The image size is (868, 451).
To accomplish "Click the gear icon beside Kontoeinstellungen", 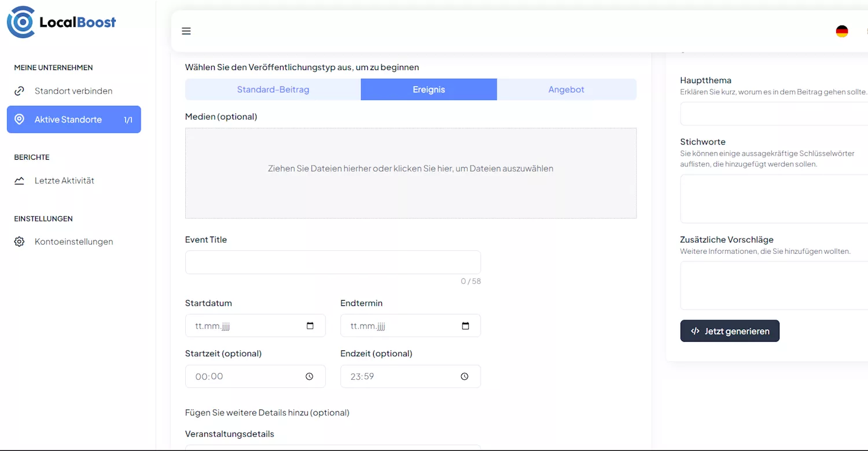I will click(19, 242).
